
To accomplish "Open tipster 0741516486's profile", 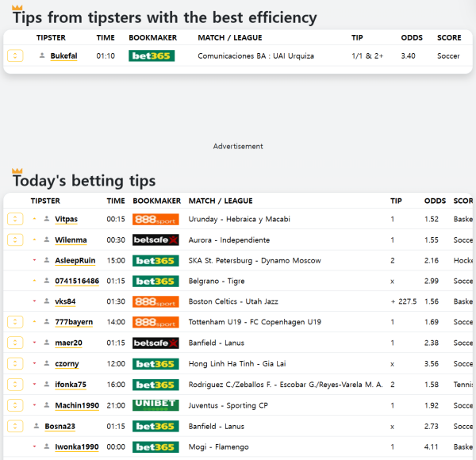I will (77, 281).
